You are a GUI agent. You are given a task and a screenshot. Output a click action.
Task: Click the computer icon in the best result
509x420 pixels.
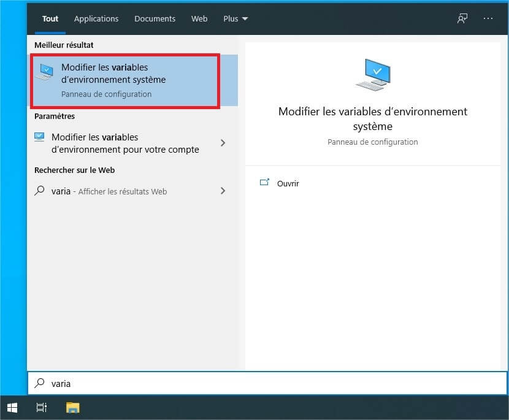click(x=44, y=72)
